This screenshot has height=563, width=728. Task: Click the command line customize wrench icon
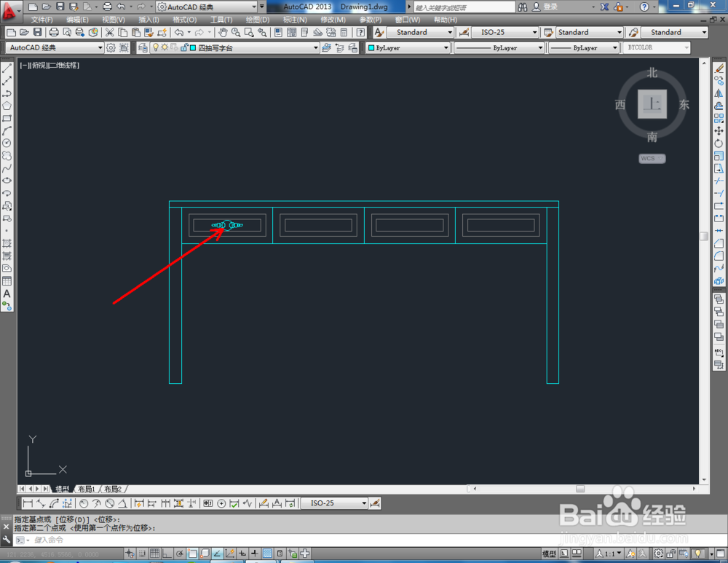[x=6, y=539]
